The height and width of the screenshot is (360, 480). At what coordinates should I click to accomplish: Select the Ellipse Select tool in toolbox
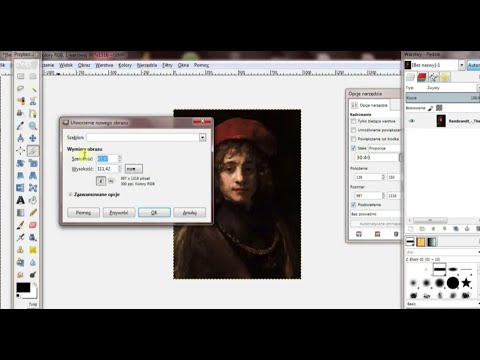33,77
